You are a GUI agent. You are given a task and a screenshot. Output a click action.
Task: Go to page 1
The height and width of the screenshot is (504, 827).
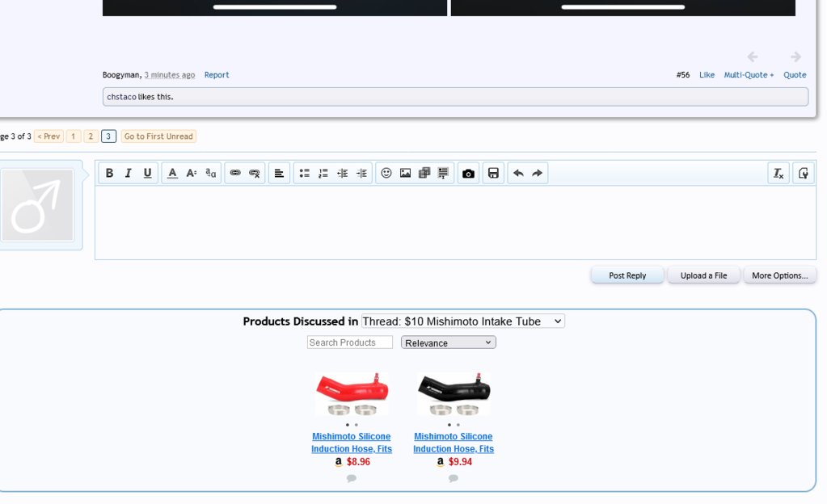pos(74,136)
